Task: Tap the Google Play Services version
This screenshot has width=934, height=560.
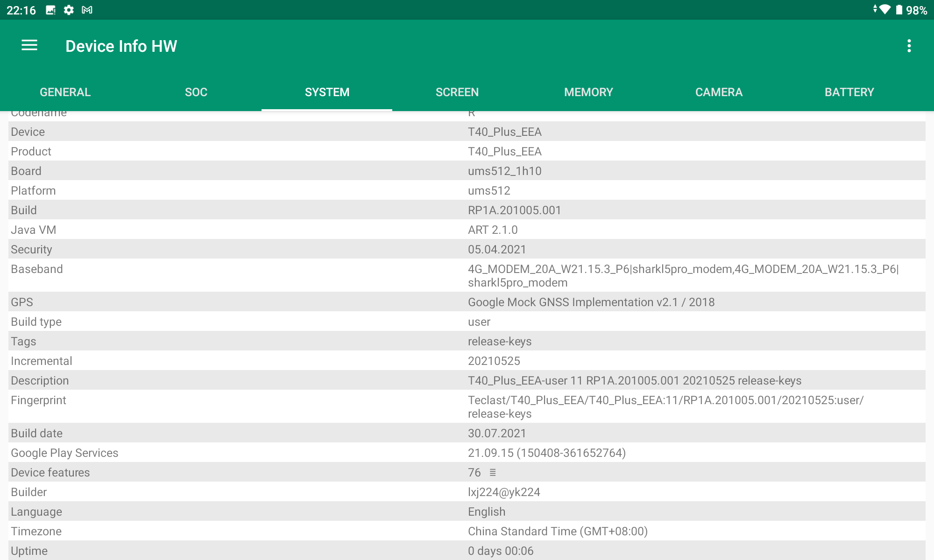Action: point(546,453)
